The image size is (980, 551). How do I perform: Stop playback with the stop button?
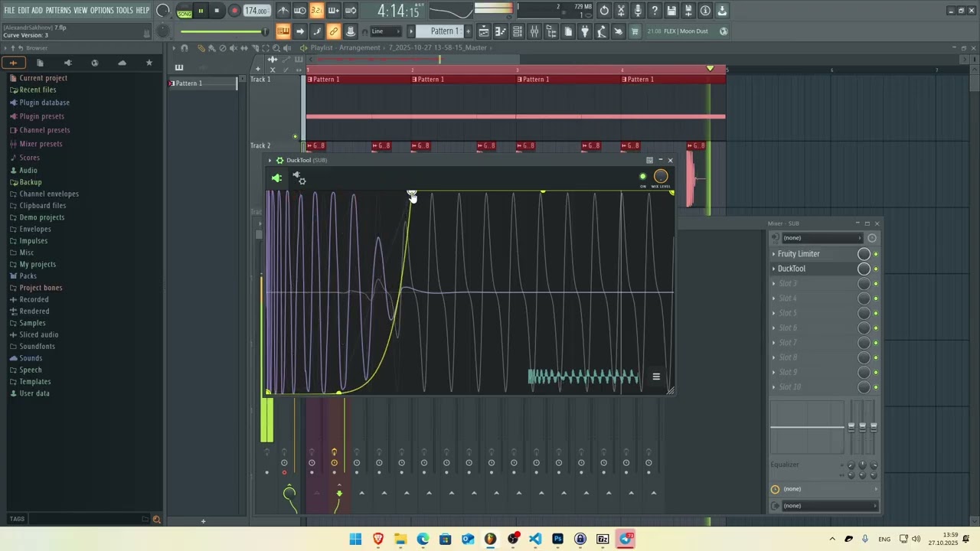coord(217,11)
